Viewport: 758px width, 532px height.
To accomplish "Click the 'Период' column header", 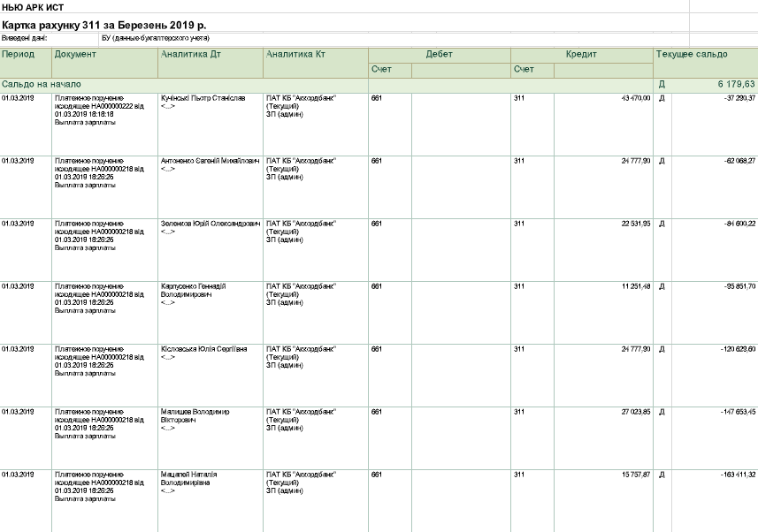I will 18,55.
